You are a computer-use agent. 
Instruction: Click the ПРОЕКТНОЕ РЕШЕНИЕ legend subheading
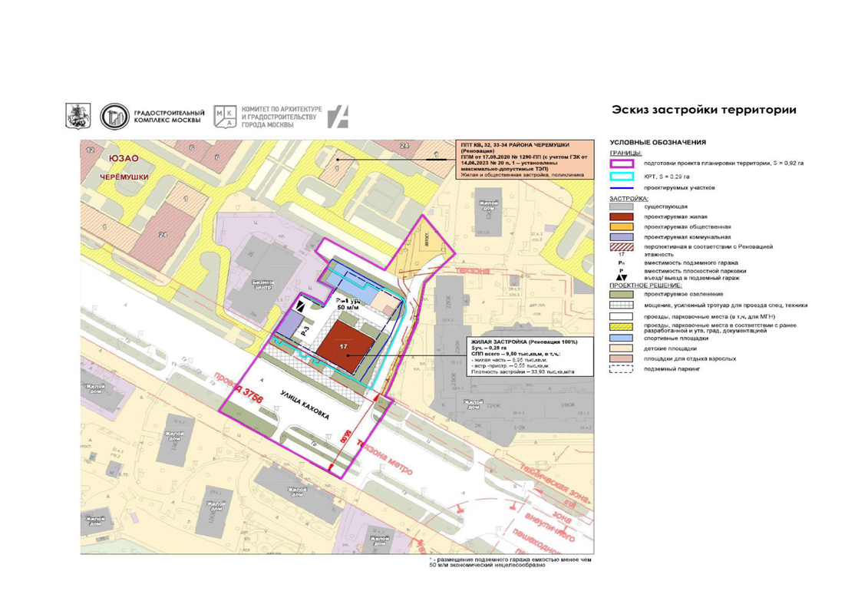click(646, 286)
